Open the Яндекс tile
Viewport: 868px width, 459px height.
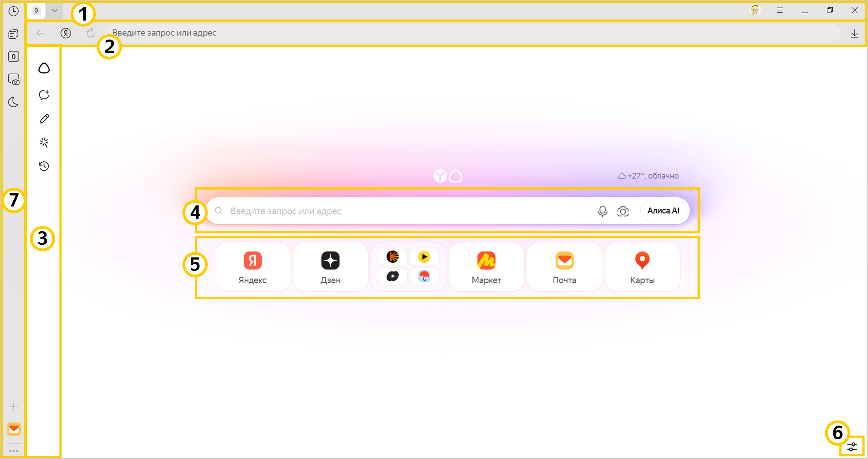coord(252,267)
